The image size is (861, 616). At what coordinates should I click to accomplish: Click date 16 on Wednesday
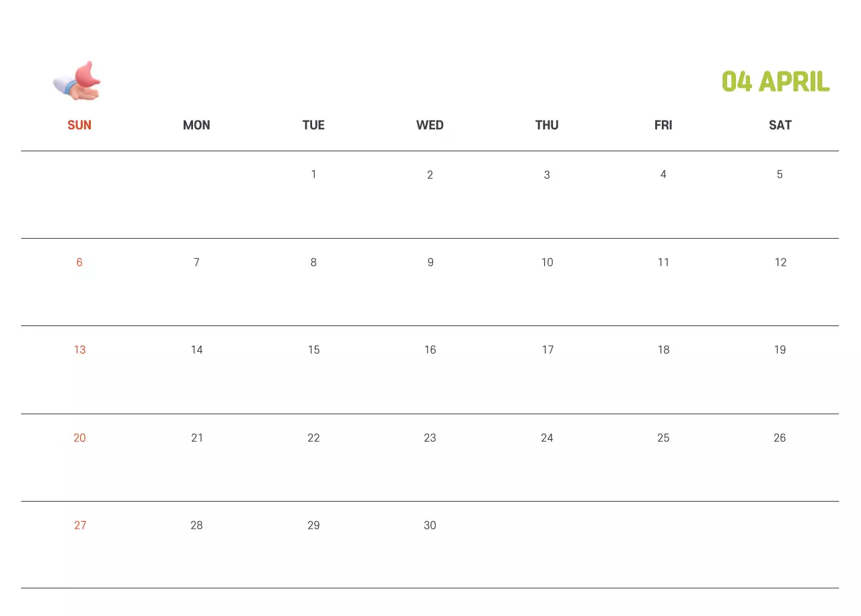430,350
